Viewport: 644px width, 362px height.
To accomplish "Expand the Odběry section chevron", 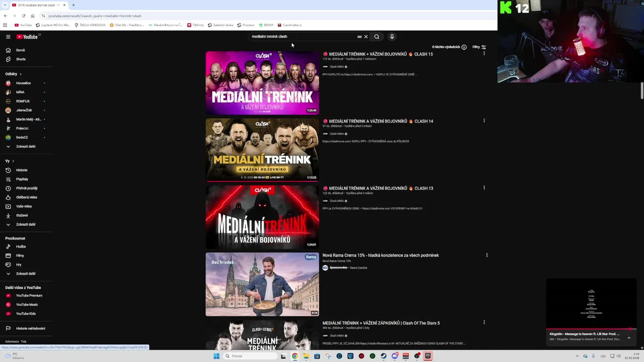I will pos(21,74).
